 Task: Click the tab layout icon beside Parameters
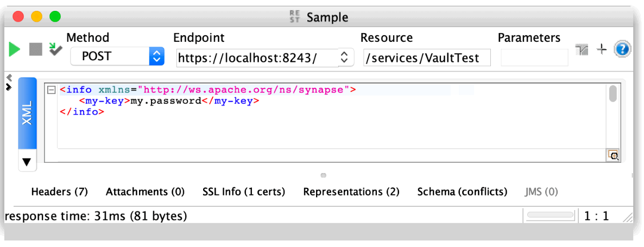582,50
